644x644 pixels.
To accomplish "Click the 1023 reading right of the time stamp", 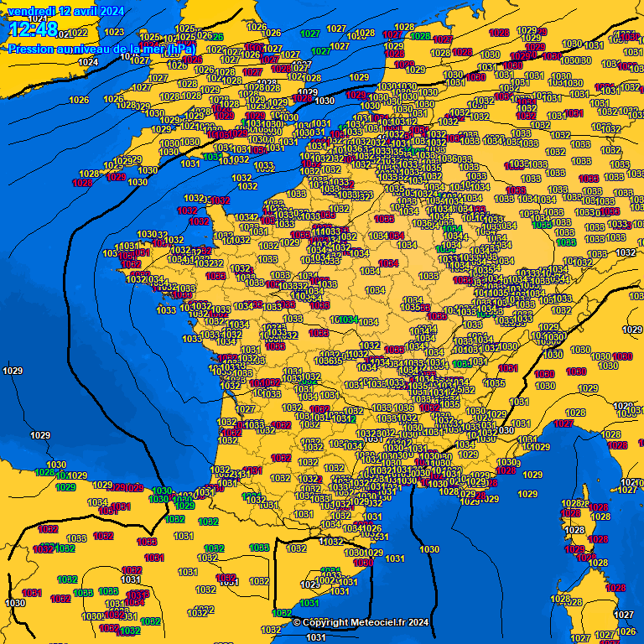I will coord(115,32).
